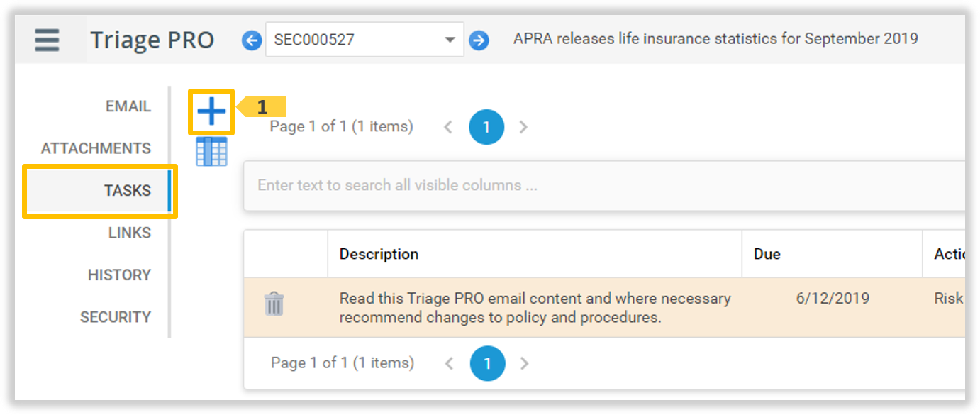Sort by the Due column header
This screenshot has width=980, height=415.
(x=767, y=254)
